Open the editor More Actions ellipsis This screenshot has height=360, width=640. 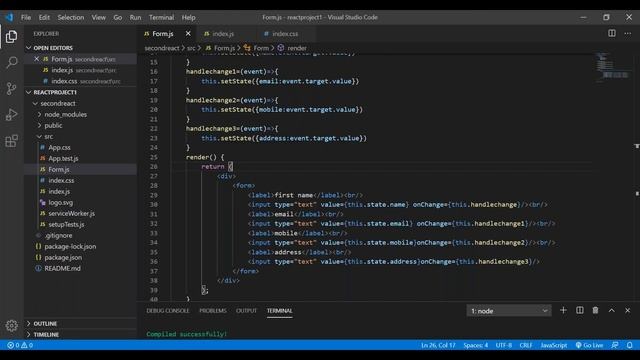tap(627, 33)
